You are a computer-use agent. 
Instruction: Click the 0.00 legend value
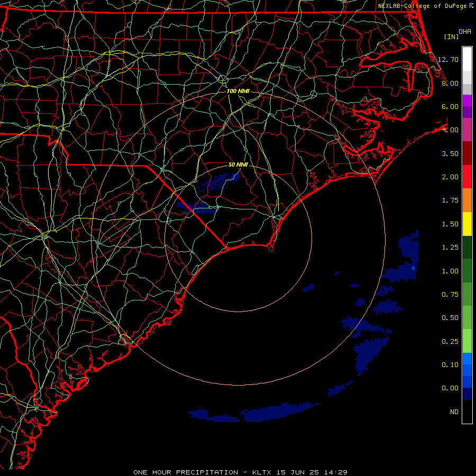450,388
